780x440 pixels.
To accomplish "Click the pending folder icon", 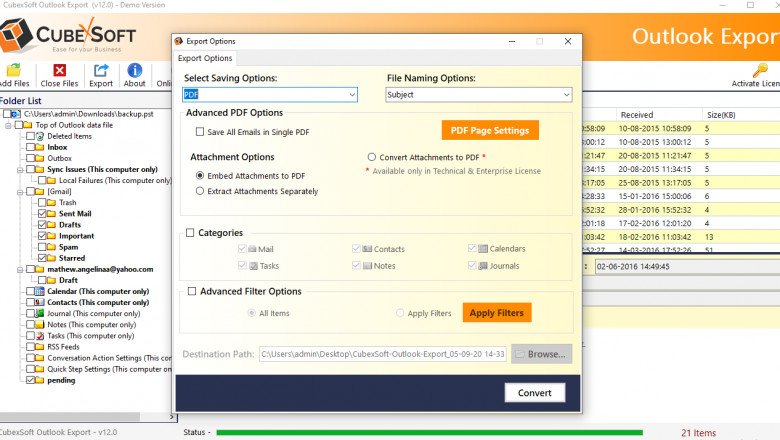I will (x=39, y=380).
